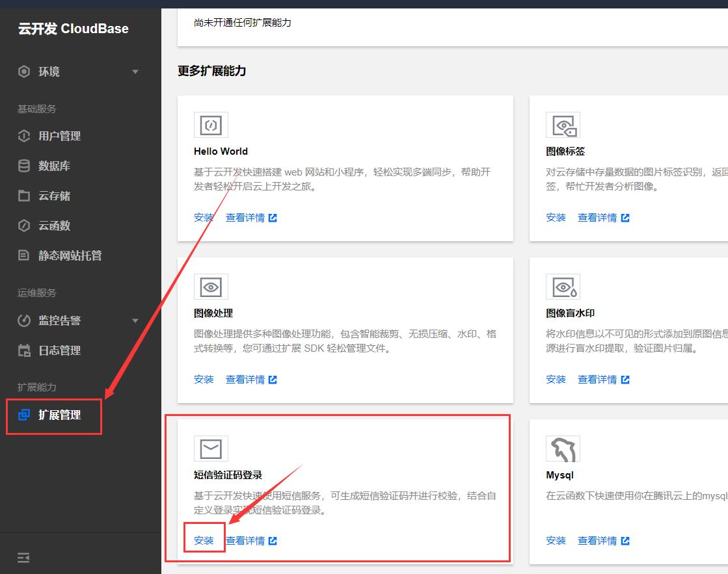Click the Hello World code icon

pos(211,125)
